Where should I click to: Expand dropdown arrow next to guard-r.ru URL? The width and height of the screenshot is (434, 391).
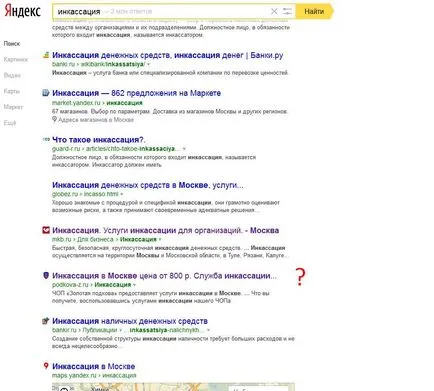184,149
